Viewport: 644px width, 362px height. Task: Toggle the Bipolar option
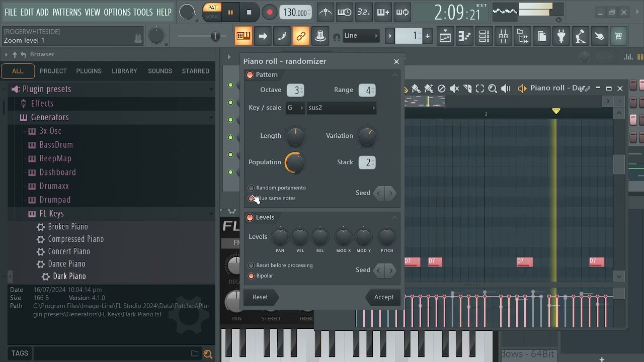point(251,276)
